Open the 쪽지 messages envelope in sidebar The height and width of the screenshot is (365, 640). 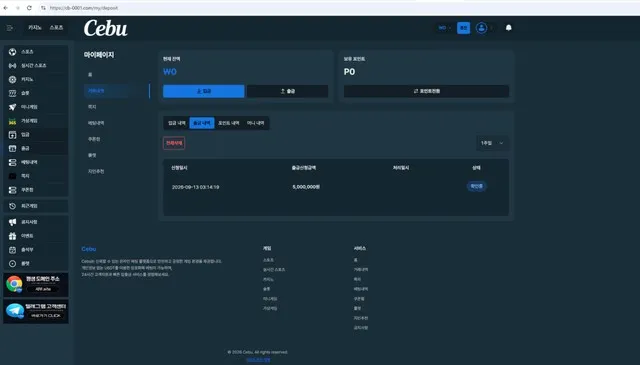point(36,176)
